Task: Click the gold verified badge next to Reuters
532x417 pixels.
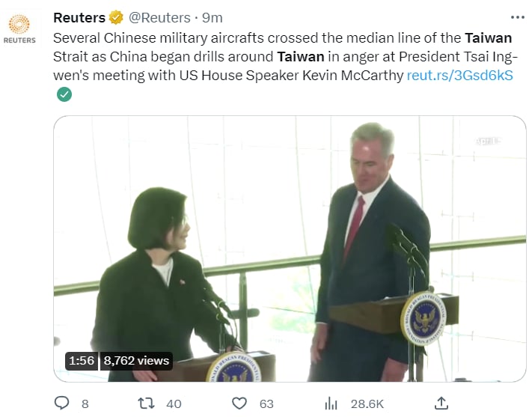Action: 116,18
